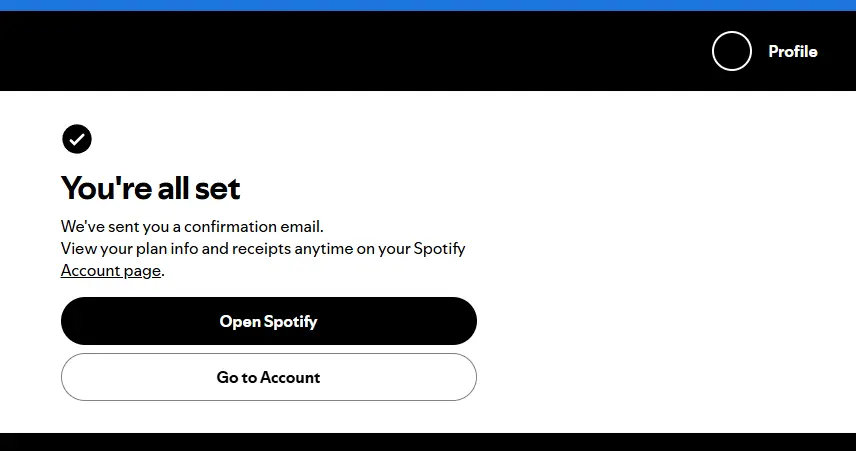Click the blue strip above the header
The image size is (856, 451).
point(428,5)
